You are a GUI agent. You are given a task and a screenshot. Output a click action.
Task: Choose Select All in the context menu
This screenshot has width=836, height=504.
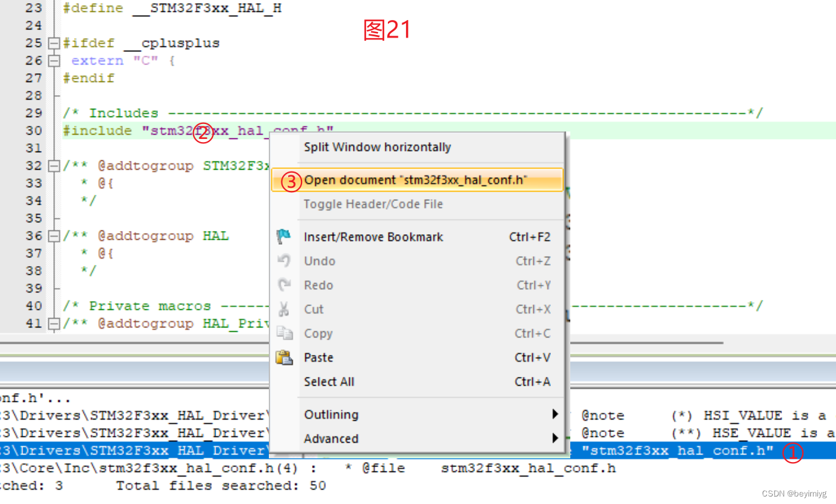pyautogui.click(x=329, y=382)
